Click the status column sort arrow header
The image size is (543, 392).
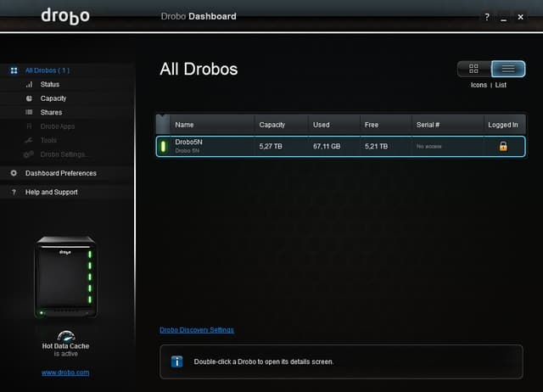point(163,125)
